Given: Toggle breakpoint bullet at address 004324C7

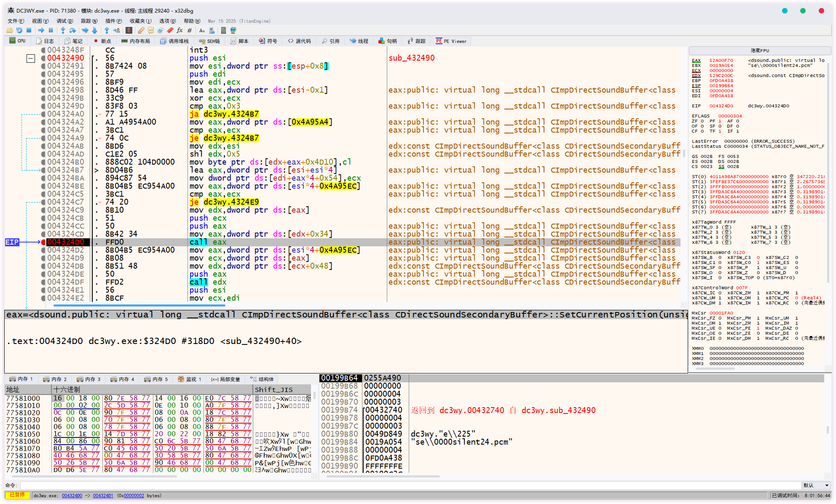Looking at the screenshot, I should (x=43, y=202).
